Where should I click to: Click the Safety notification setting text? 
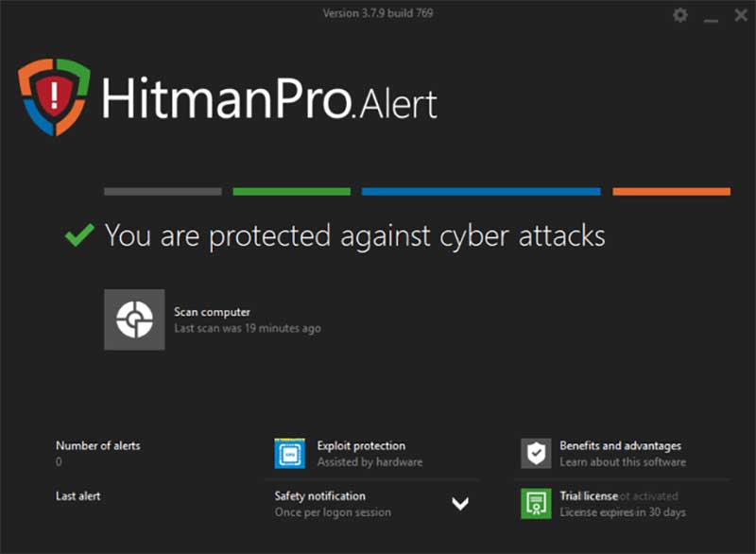[320, 496]
